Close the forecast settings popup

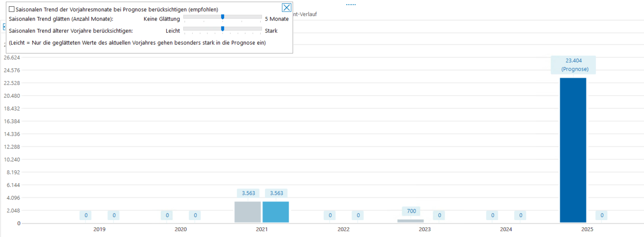tap(286, 7)
